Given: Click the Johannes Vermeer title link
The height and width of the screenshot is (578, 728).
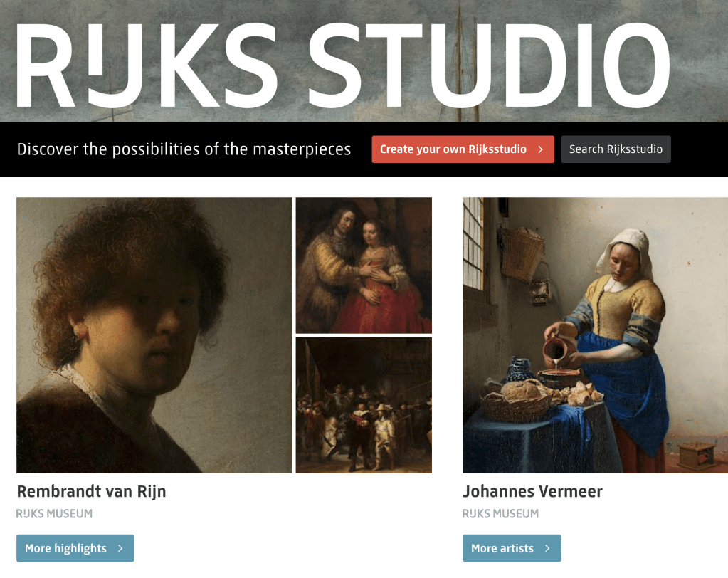Looking at the screenshot, I should pos(532,491).
